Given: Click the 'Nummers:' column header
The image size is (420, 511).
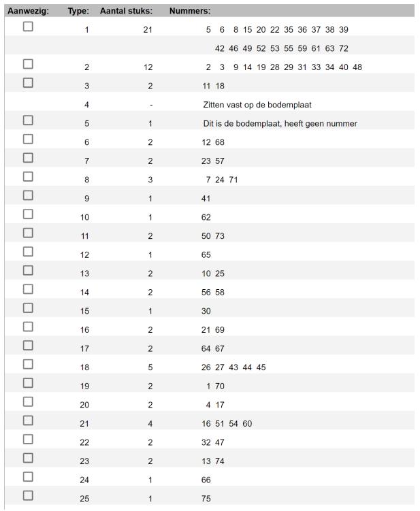Looking at the screenshot, I should pos(190,11).
